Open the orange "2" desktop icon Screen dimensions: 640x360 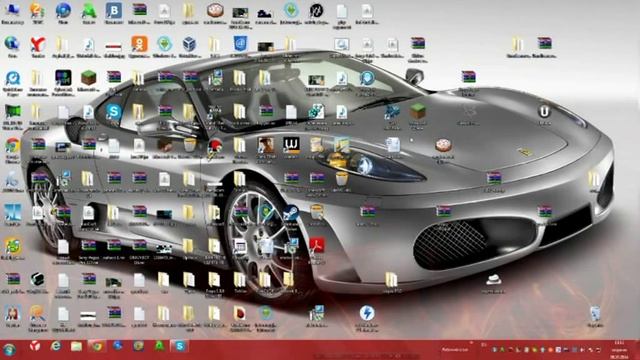pyautogui.click(x=38, y=11)
